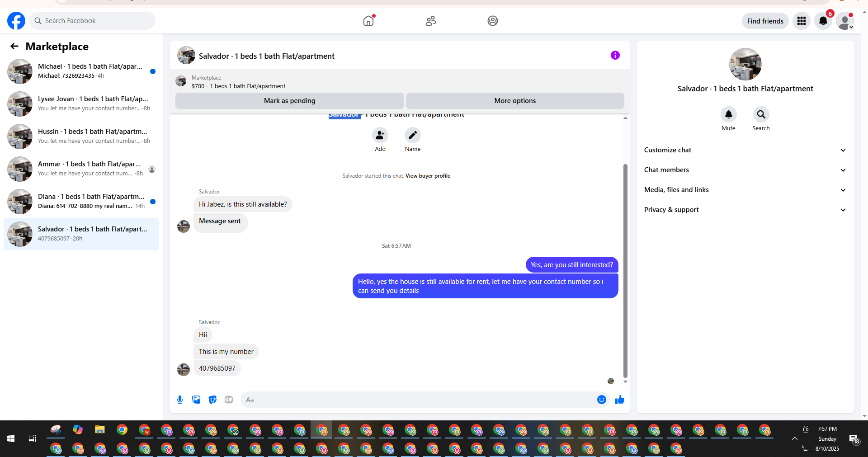Open the Groups icon in top navigation
The width and height of the screenshot is (868, 457).
pos(493,21)
